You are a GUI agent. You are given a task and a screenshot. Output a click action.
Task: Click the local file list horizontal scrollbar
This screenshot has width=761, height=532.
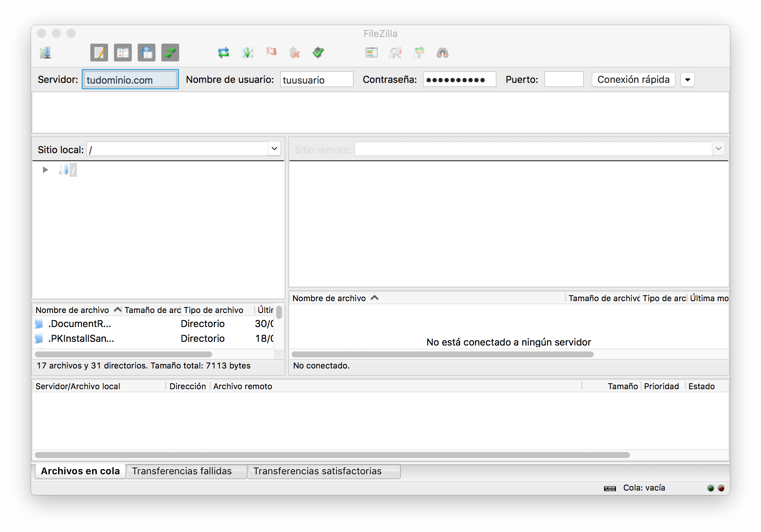[x=123, y=354]
